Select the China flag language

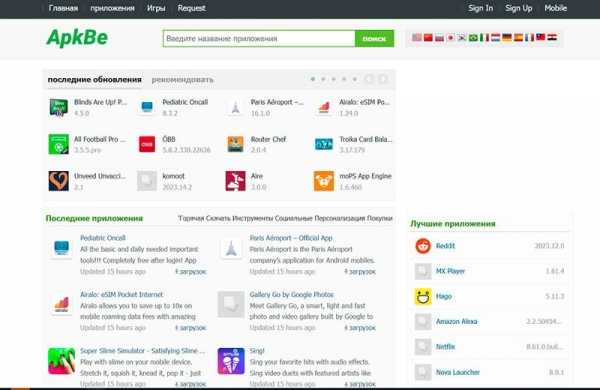428,38
